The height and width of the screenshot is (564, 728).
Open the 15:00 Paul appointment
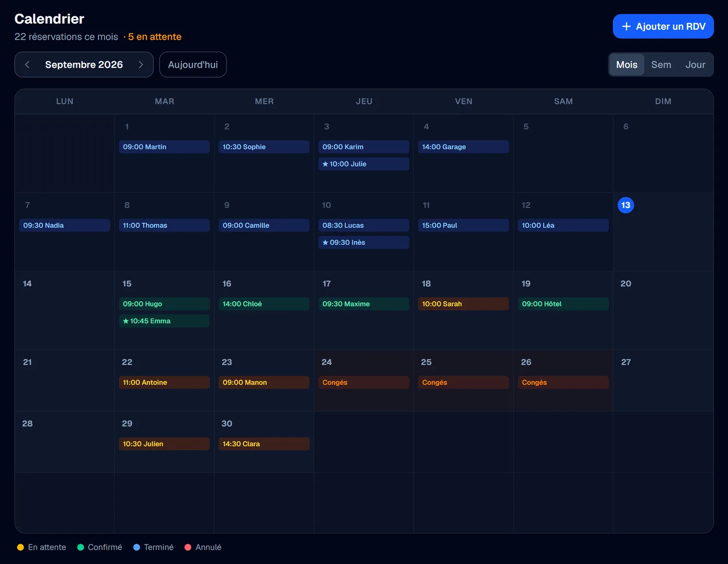click(x=463, y=226)
